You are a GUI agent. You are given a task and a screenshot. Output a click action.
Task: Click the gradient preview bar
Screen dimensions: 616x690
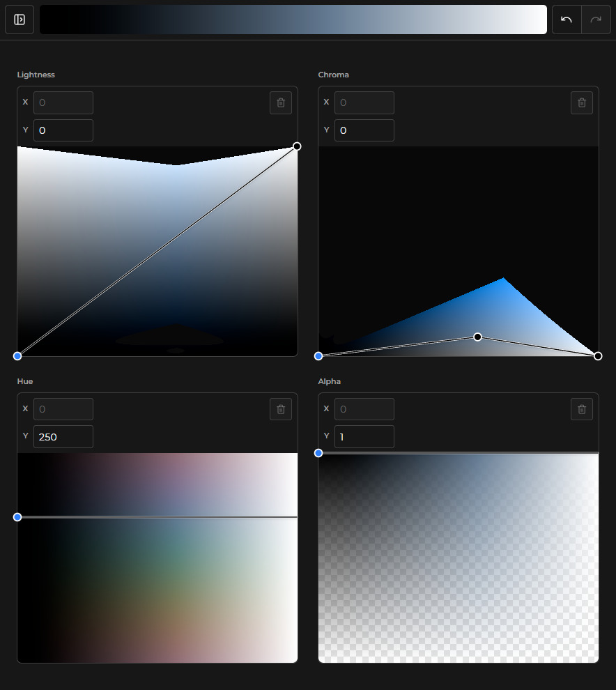(293, 19)
